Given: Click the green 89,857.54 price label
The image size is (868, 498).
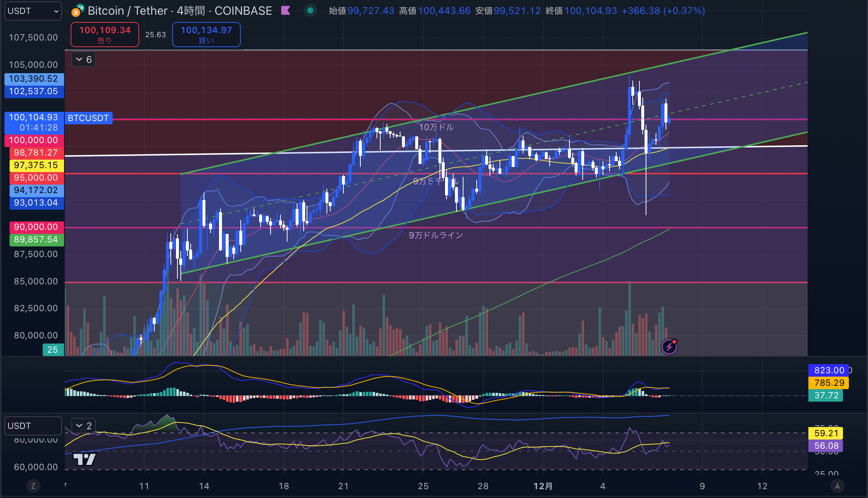Looking at the screenshot, I should (36, 239).
